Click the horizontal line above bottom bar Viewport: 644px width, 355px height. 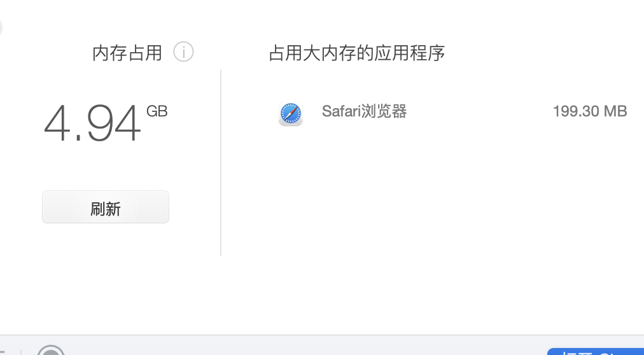318,335
